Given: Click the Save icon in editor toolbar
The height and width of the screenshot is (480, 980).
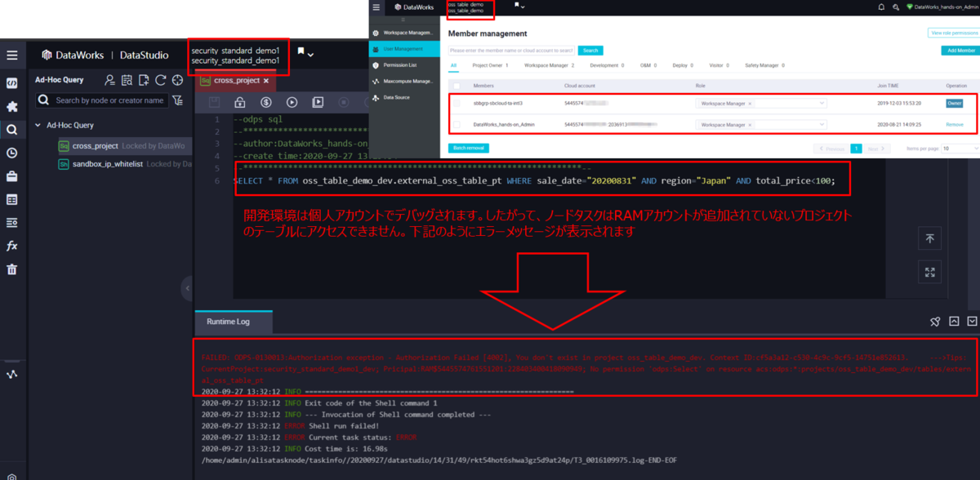Looking at the screenshot, I should click(x=214, y=102).
